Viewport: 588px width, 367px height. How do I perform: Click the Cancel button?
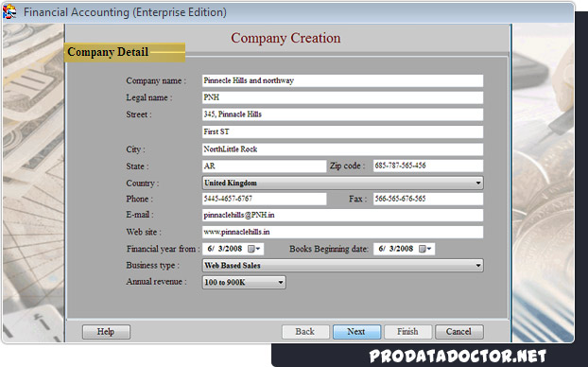(459, 332)
